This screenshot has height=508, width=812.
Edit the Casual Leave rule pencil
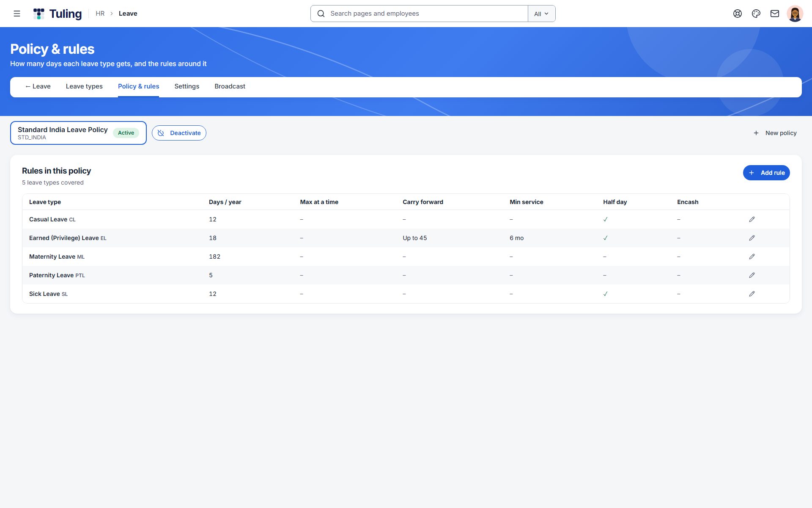click(x=752, y=219)
